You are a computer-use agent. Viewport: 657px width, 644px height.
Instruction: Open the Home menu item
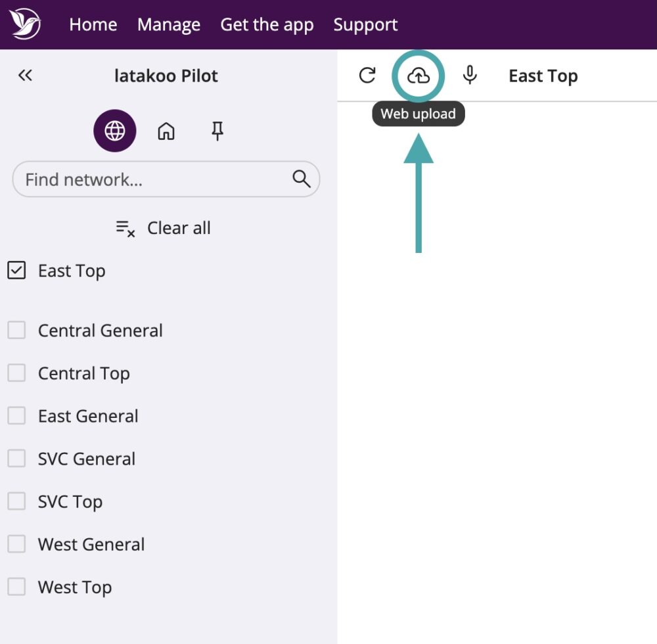pos(93,25)
